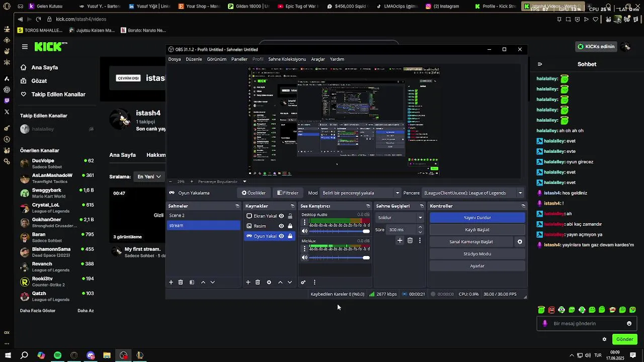Screen dimensions: 644x362
Task: Open the Görünüm menu in OBS
Action: (x=217, y=59)
